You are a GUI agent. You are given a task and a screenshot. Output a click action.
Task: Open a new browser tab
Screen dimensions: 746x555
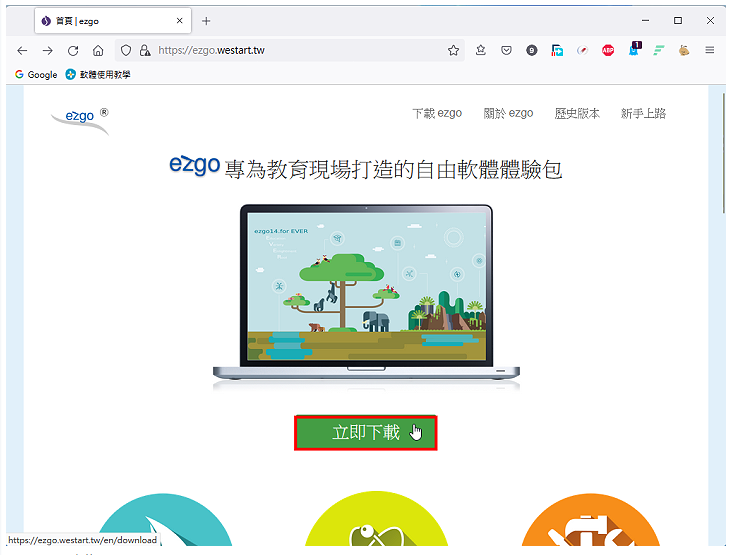pyautogui.click(x=206, y=21)
